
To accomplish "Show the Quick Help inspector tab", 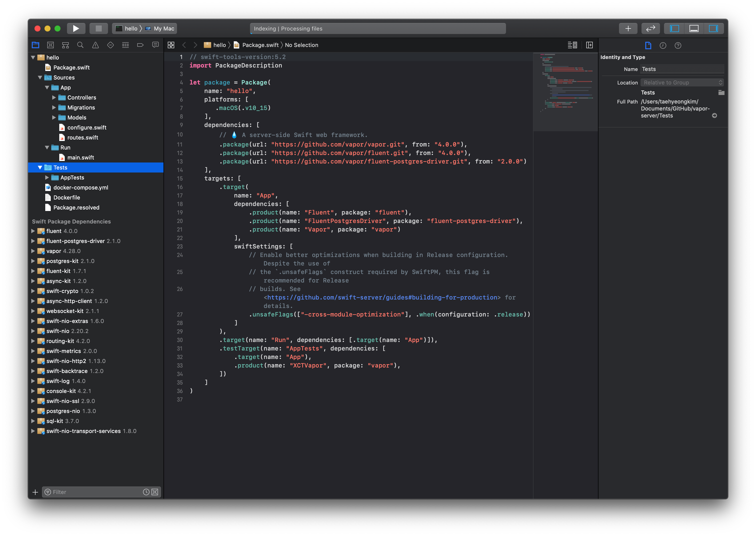I will click(x=678, y=45).
